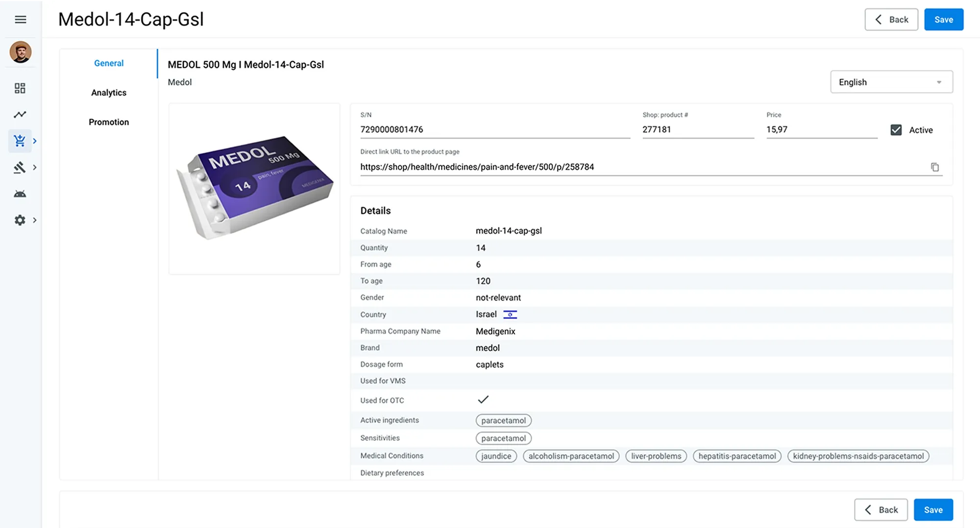The height and width of the screenshot is (528, 980).
Task: Select the alcoholism-paracetamol tag
Action: pos(571,456)
